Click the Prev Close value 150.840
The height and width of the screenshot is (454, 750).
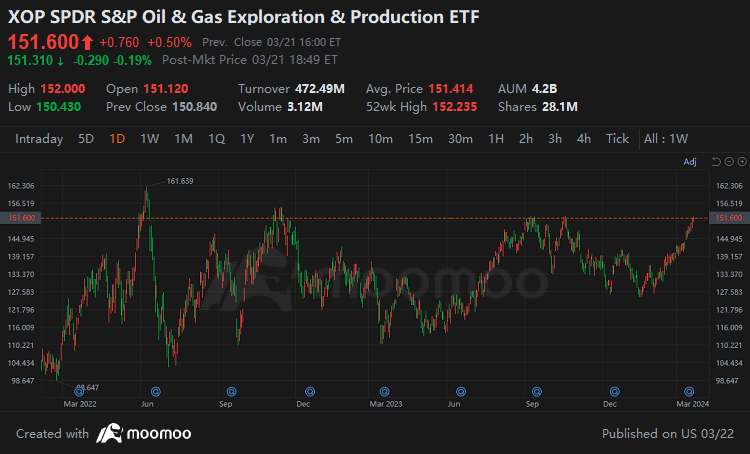pos(195,107)
